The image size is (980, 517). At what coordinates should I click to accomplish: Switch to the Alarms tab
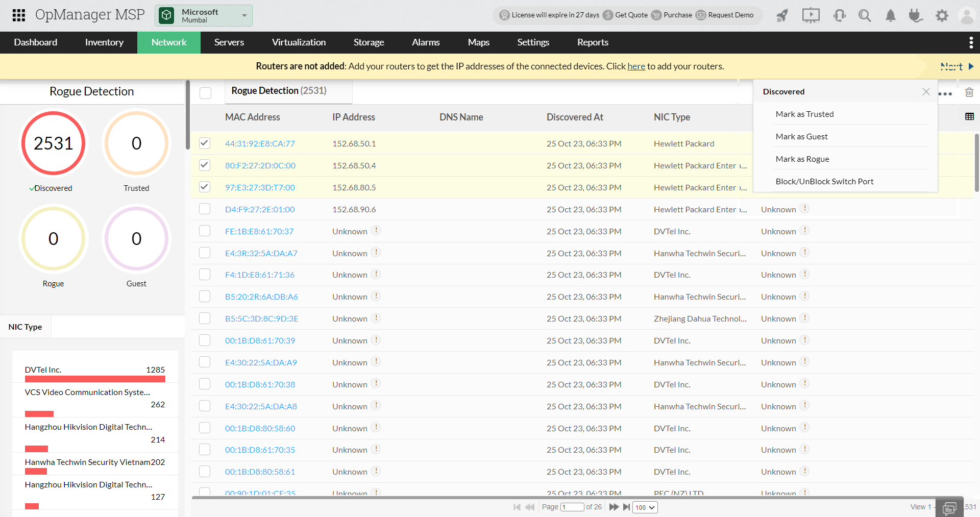[x=425, y=42]
